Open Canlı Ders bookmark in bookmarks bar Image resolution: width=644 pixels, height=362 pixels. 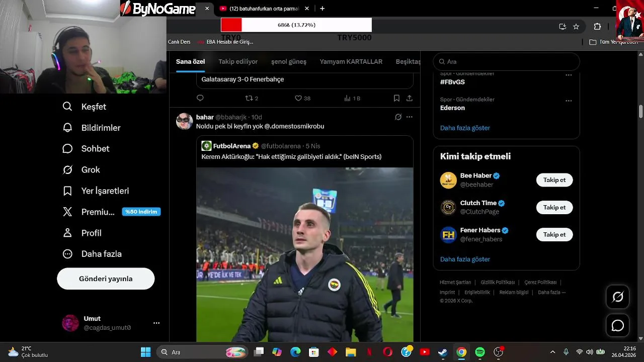pyautogui.click(x=179, y=42)
